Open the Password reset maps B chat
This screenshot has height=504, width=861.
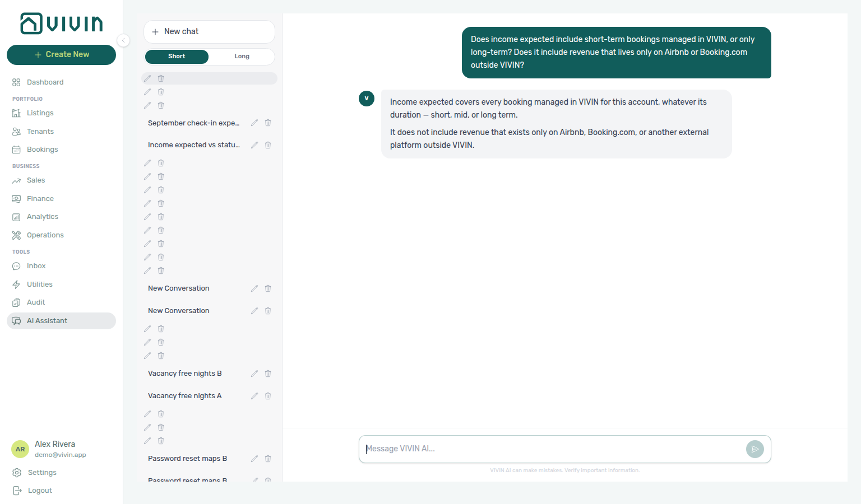click(187, 459)
